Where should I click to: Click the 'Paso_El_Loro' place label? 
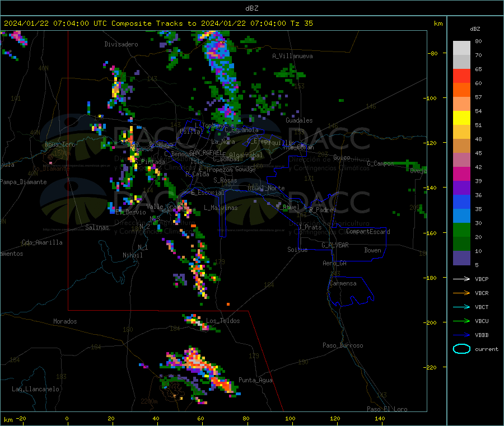[x=387, y=409]
